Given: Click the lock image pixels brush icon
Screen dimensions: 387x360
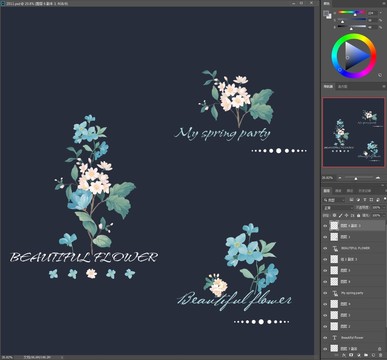Looking at the screenshot, I should pyautogui.click(x=340, y=215).
